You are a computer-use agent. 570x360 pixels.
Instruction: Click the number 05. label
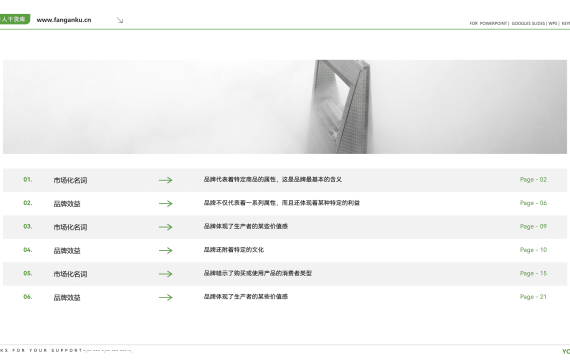[x=28, y=273]
